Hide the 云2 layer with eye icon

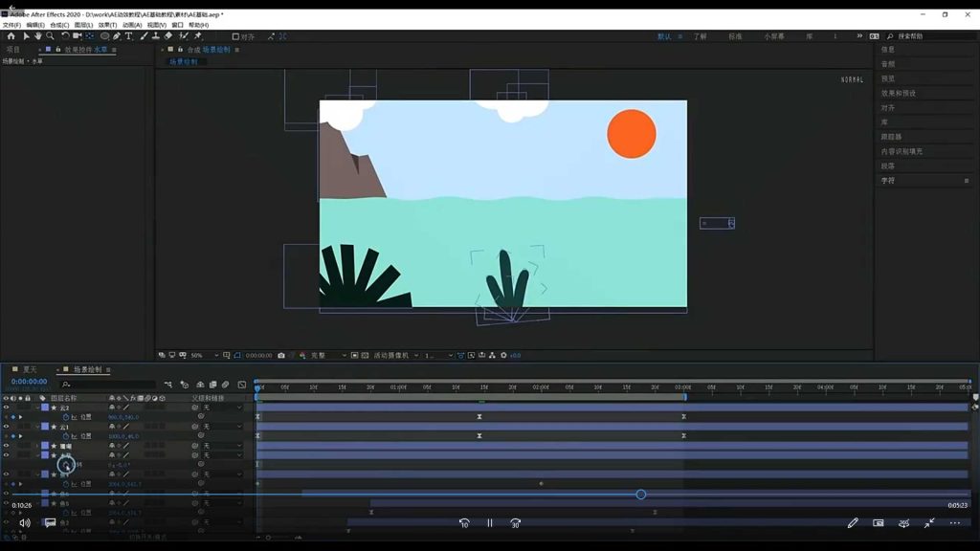coord(6,408)
